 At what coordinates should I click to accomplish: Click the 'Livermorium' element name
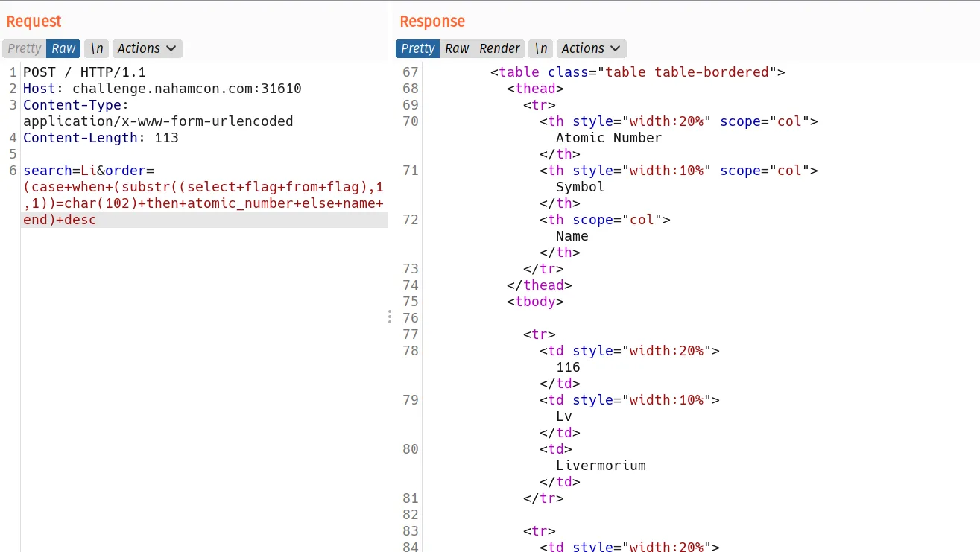click(601, 466)
